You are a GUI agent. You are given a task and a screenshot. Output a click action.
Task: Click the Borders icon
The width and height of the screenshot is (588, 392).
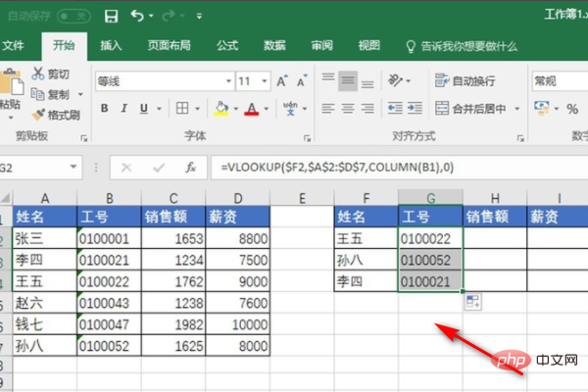coord(182,109)
